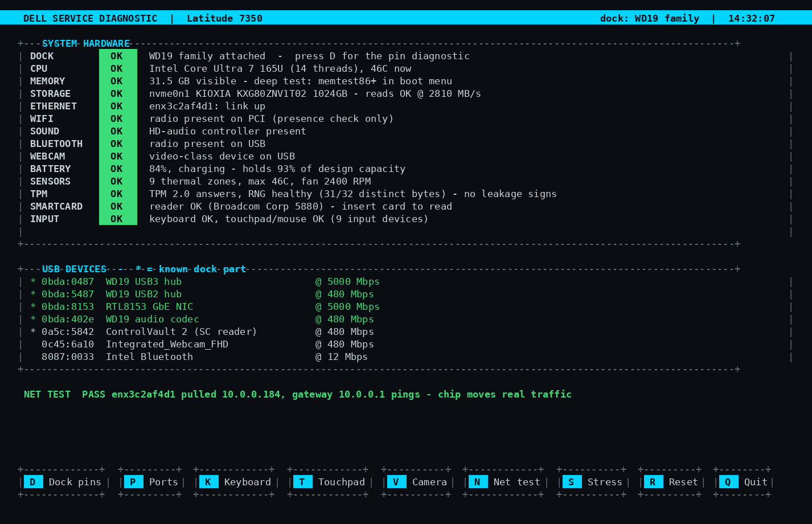The width and height of the screenshot is (812, 524).
Task: Start the Touchpad test button
Action: coord(329,482)
